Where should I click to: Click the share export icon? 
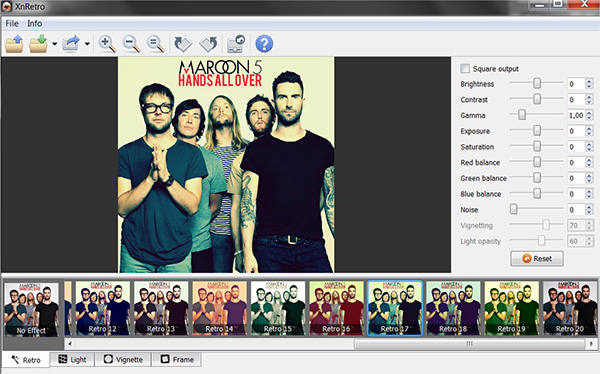(71, 44)
